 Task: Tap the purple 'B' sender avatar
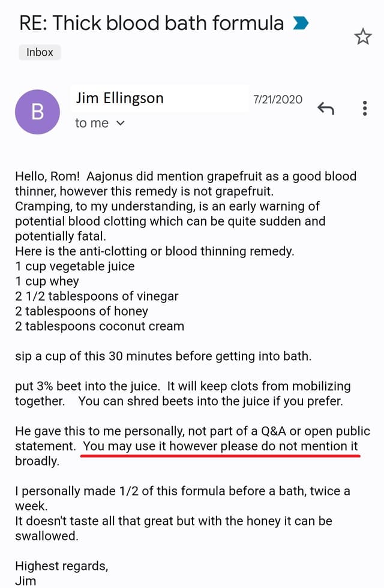point(37,112)
